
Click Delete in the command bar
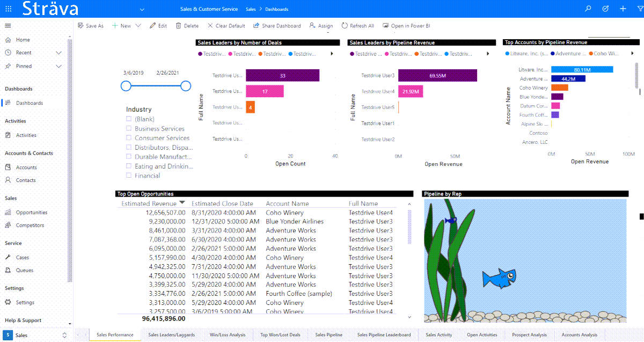pos(187,26)
